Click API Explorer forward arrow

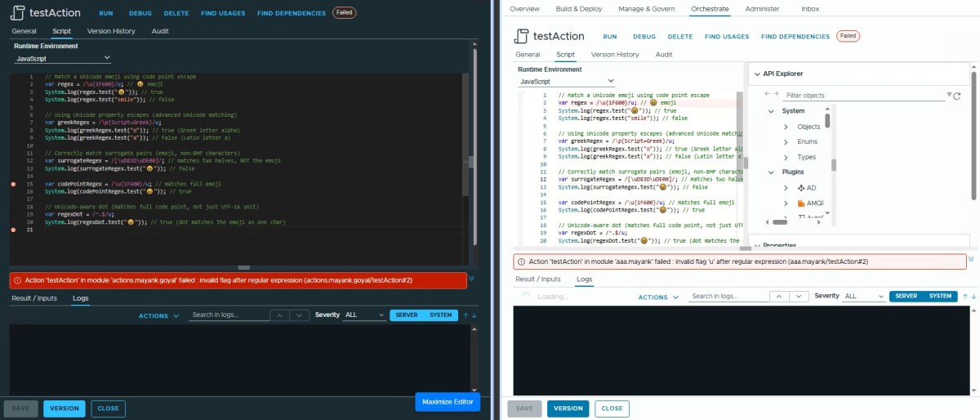[776, 95]
